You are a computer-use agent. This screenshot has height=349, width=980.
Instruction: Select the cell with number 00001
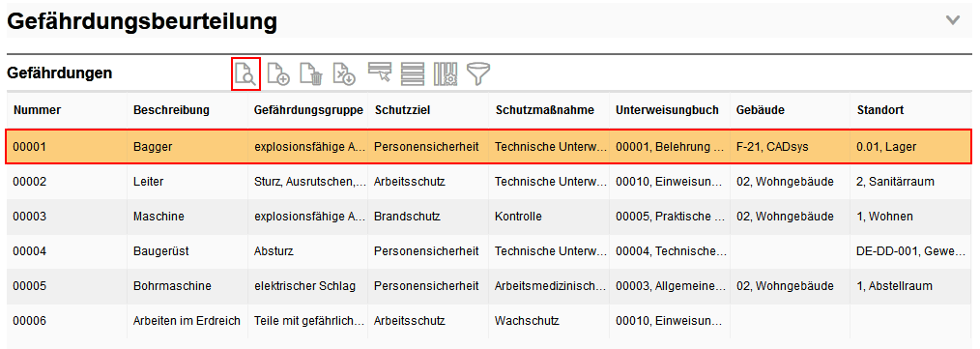point(67,147)
